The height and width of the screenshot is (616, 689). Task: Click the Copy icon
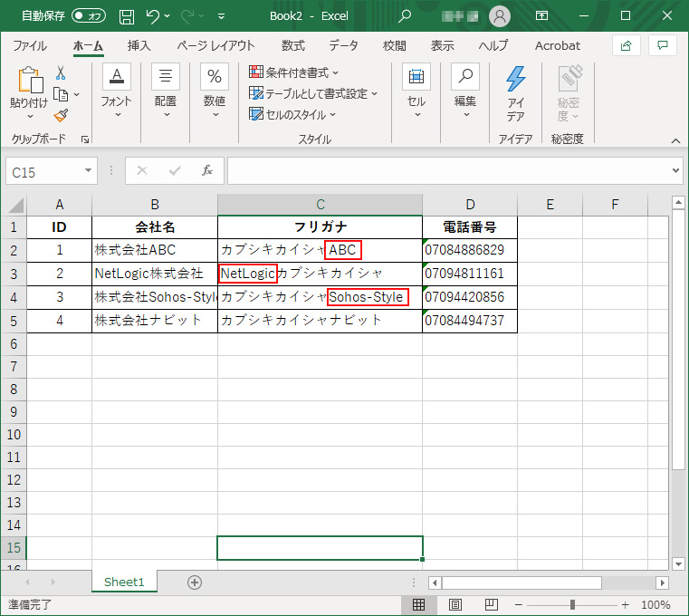tap(61, 94)
